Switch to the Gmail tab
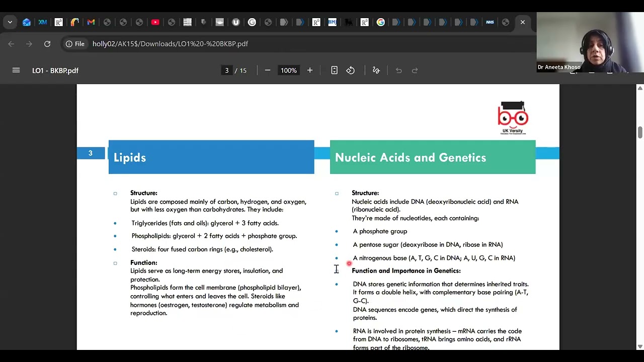This screenshot has width=644, height=362. (x=91, y=22)
